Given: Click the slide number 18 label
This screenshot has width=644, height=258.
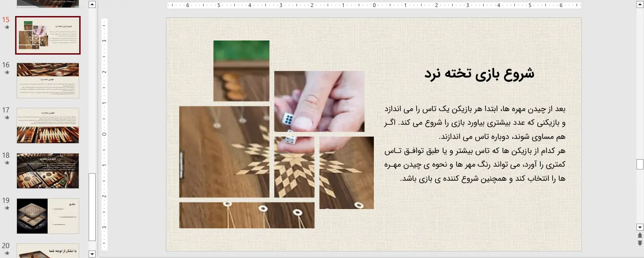Looking at the screenshot, I should click(6, 155).
